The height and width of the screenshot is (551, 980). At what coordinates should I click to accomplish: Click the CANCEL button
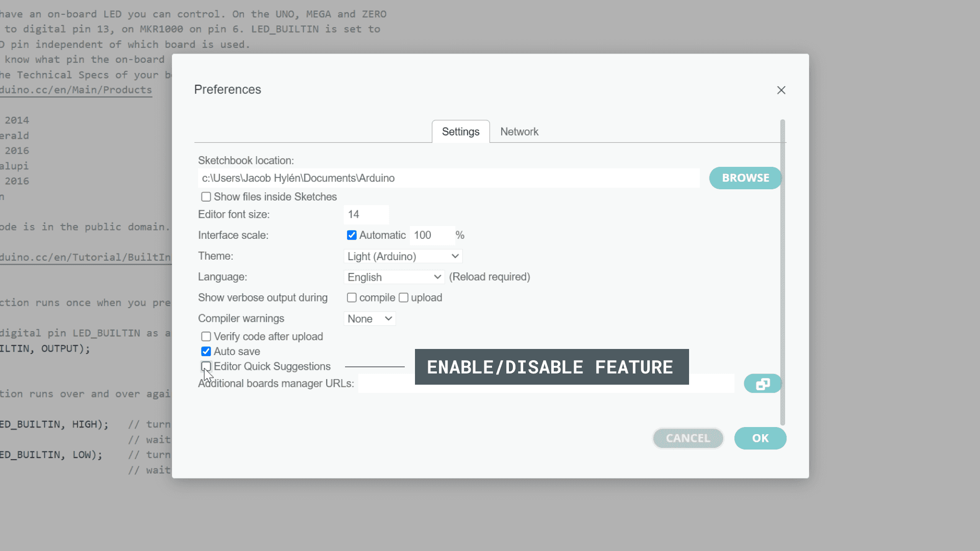pos(688,438)
